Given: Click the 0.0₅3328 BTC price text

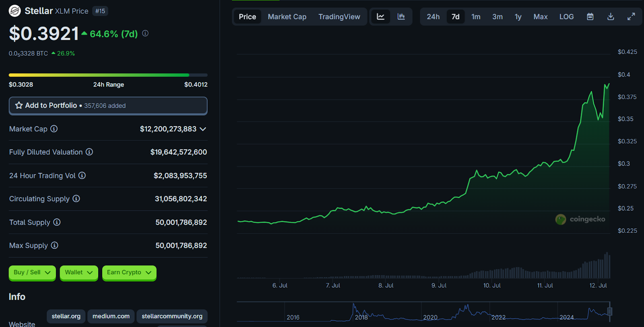Looking at the screenshot, I should click(28, 54).
